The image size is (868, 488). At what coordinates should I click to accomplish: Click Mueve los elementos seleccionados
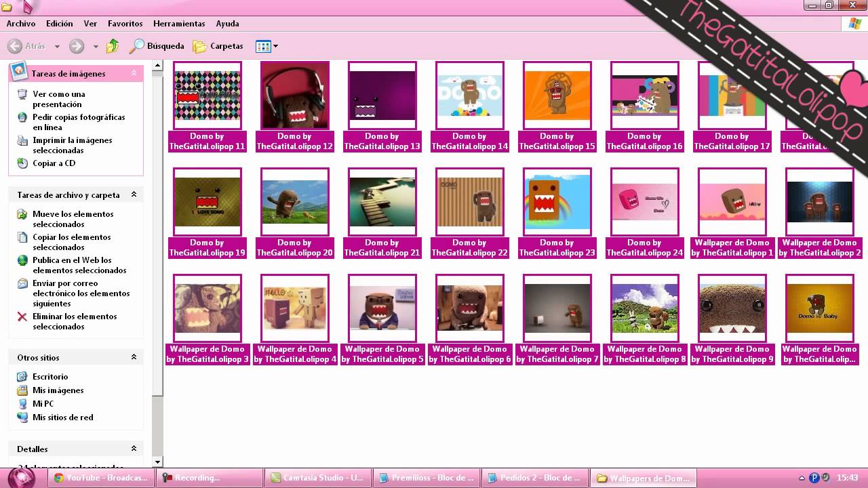coord(73,219)
